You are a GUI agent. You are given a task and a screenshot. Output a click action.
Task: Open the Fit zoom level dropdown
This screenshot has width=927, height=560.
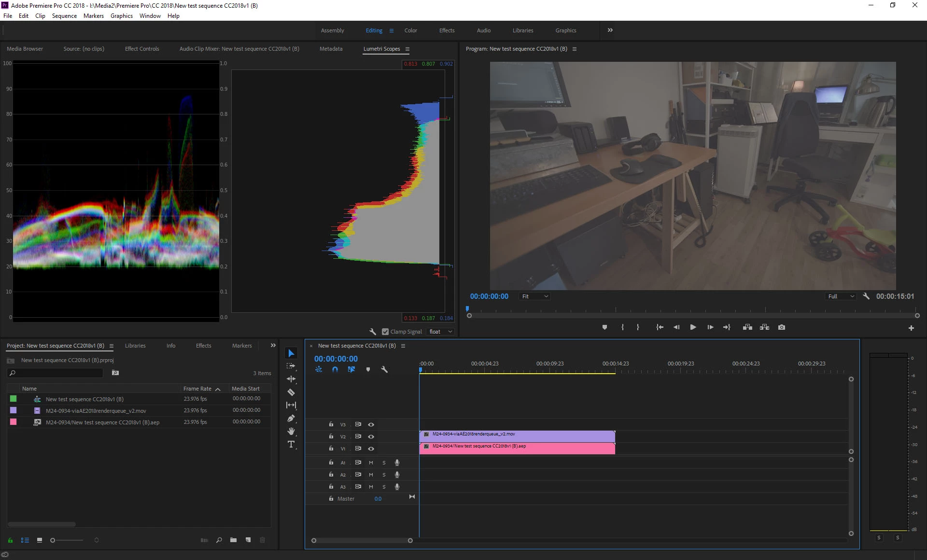point(535,296)
